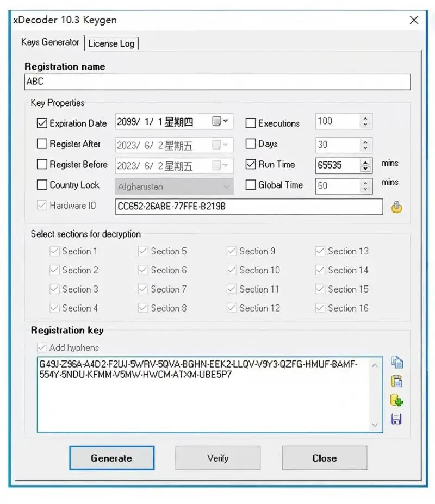The height and width of the screenshot is (504, 435).
Task: Click the hardware ID paste icon
Action: tap(396, 207)
